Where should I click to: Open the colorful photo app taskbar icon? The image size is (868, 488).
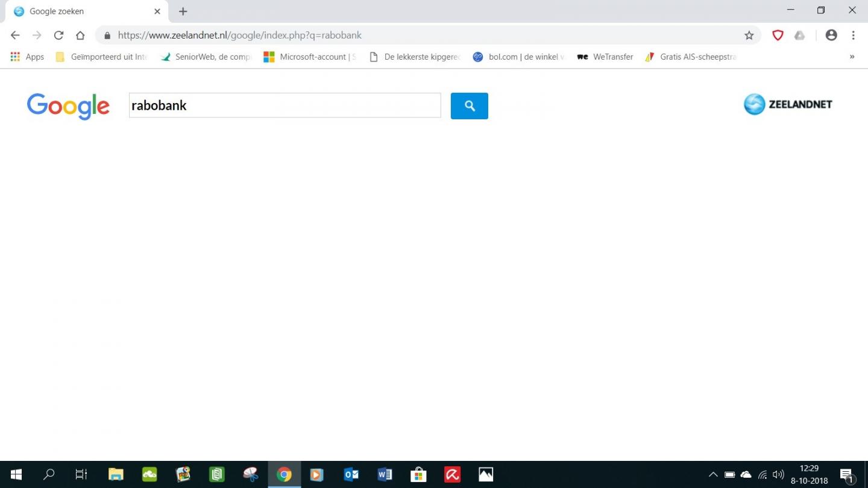(x=183, y=475)
